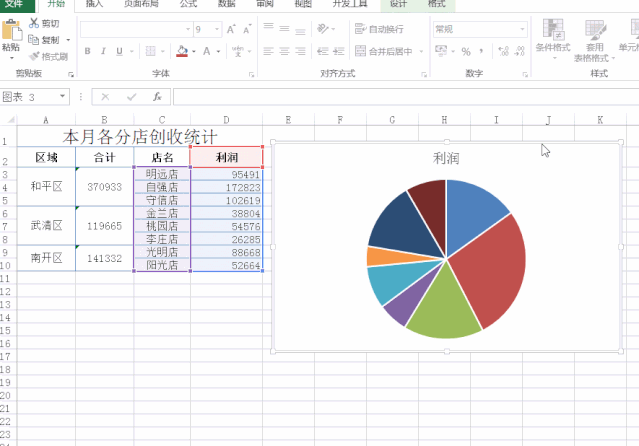Click the Insert Function fx icon
Screen dimensions: 639x446
click(157, 97)
